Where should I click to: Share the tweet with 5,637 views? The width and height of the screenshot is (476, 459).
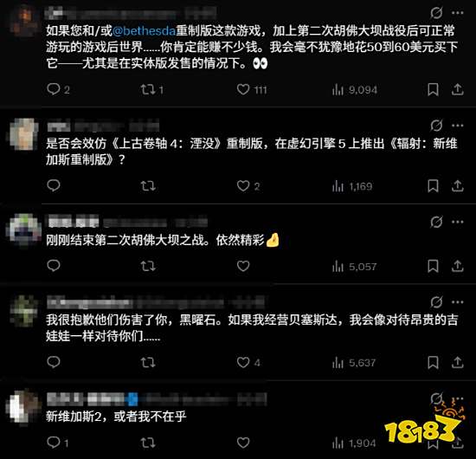click(x=457, y=362)
